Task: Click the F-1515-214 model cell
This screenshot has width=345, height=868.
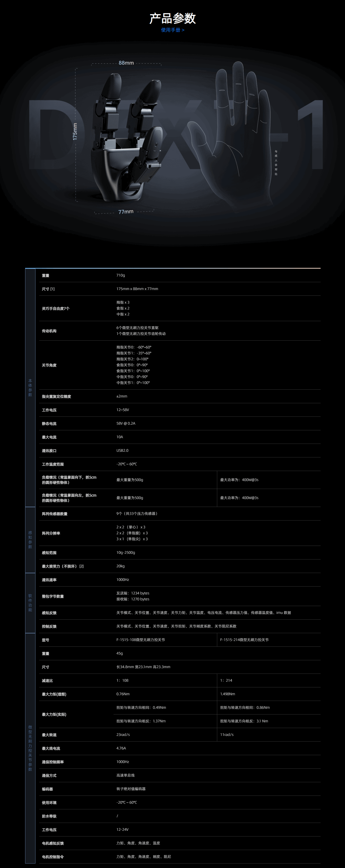Action: [x=244, y=640]
